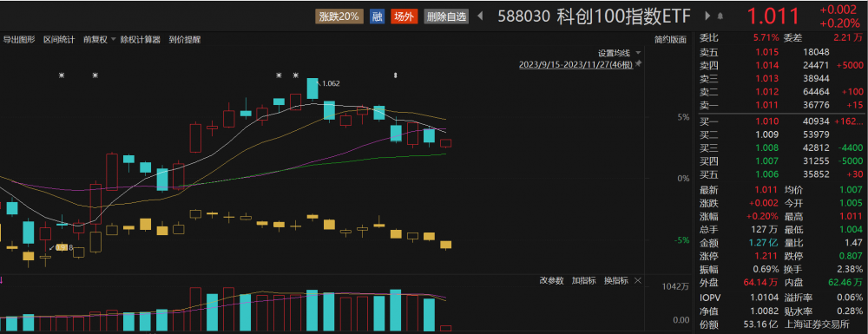The image size is (868, 334).
Task: Click 换指标 to switch indicator
Action: pos(616,281)
